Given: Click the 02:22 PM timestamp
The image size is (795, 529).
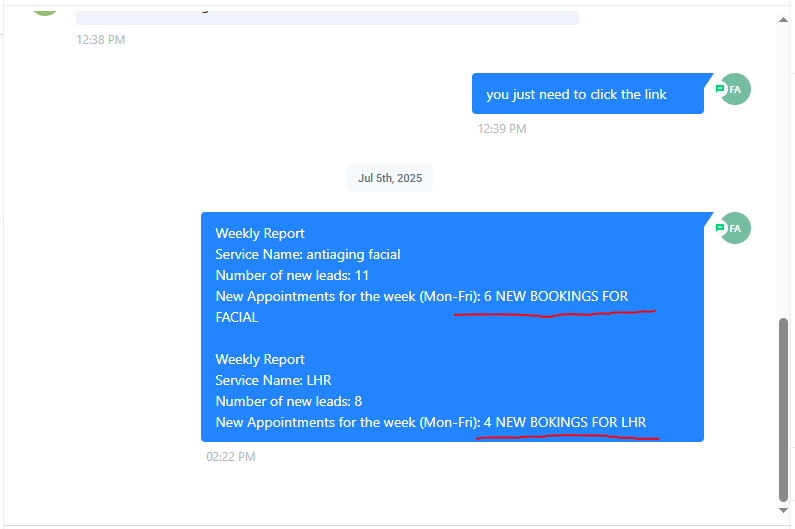Looking at the screenshot, I should (x=231, y=457).
